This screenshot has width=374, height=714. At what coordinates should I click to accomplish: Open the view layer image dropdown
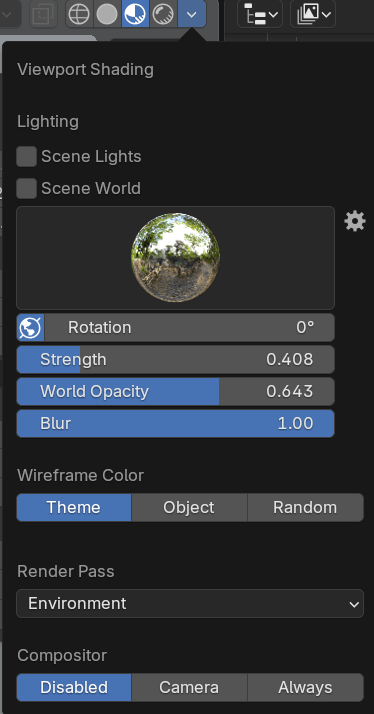pos(313,14)
